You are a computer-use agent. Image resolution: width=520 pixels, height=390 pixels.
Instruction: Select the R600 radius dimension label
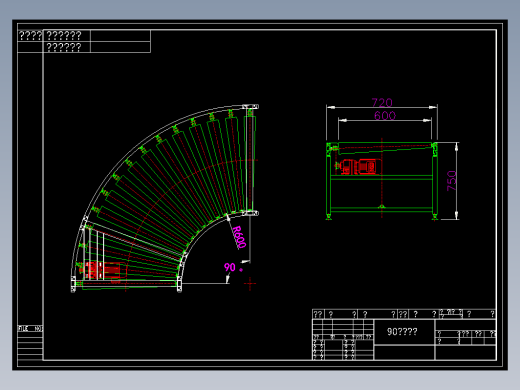(239, 237)
